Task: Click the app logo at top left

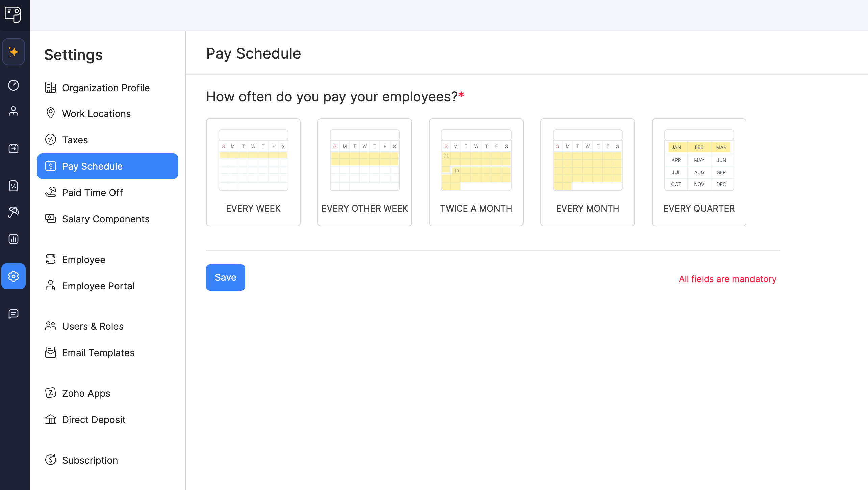Action: click(14, 15)
